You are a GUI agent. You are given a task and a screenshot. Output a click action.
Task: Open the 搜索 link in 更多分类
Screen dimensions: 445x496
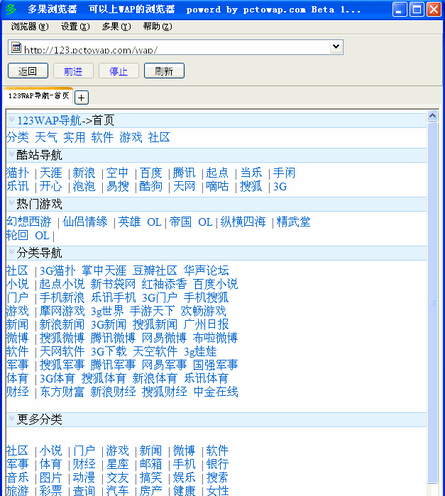click(x=217, y=477)
